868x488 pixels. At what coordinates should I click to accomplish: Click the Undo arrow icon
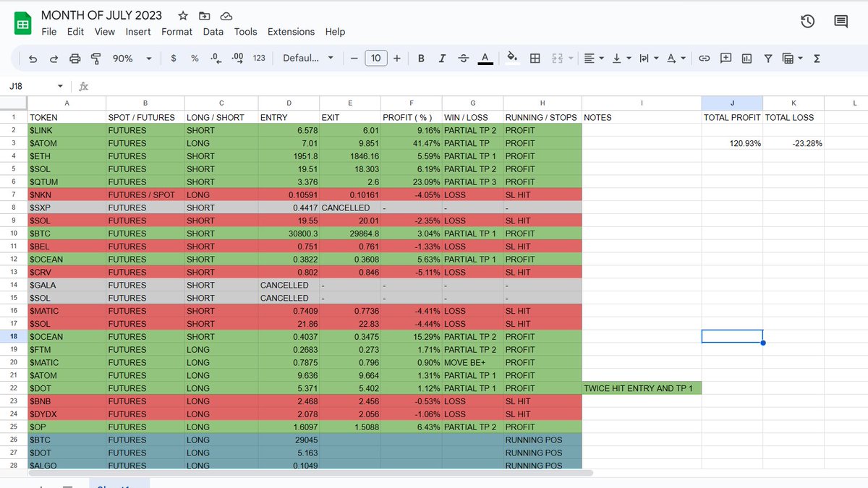pyautogui.click(x=33, y=59)
